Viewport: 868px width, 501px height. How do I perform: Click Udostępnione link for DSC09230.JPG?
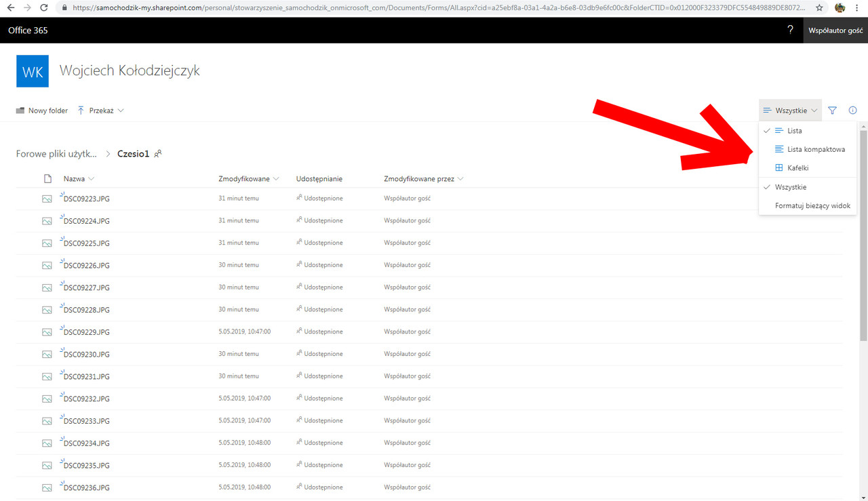(x=323, y=353)
